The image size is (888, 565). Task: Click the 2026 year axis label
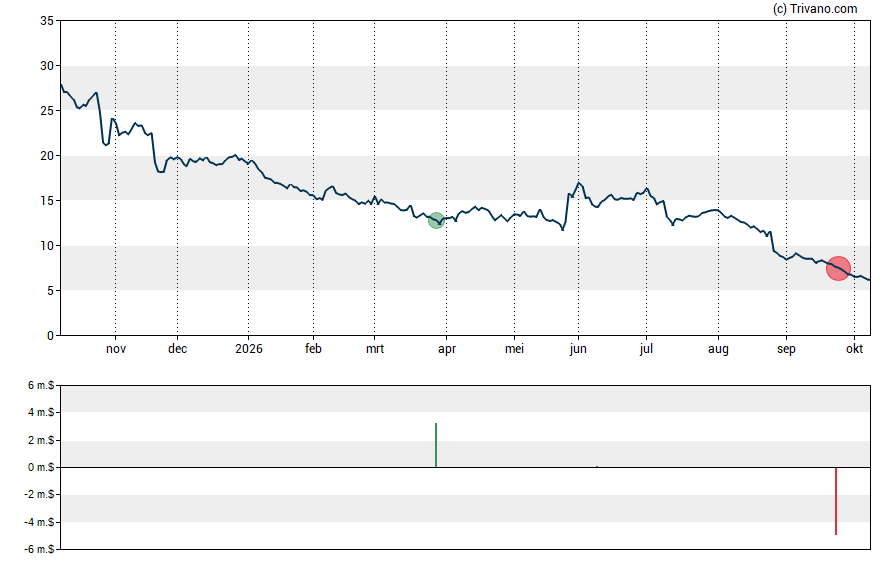click(249, 349)
